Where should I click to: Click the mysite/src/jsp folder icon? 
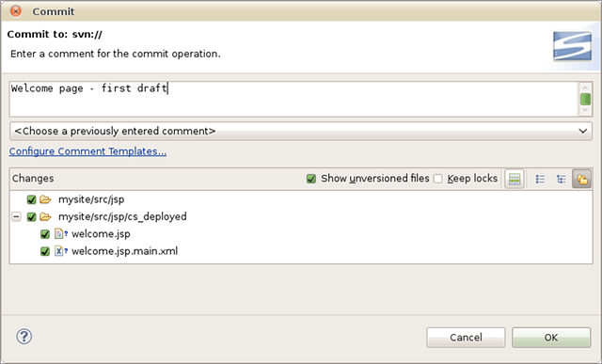[45, 199]
